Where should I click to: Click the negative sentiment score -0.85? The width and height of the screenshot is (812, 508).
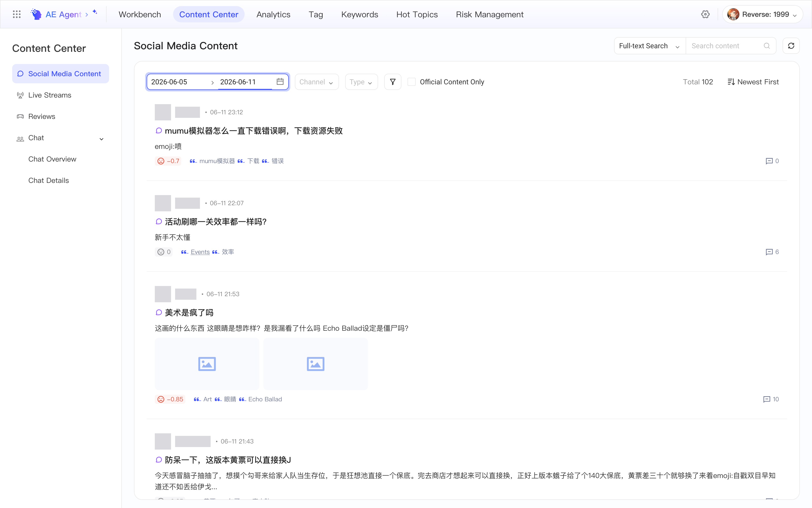(171, 399)
